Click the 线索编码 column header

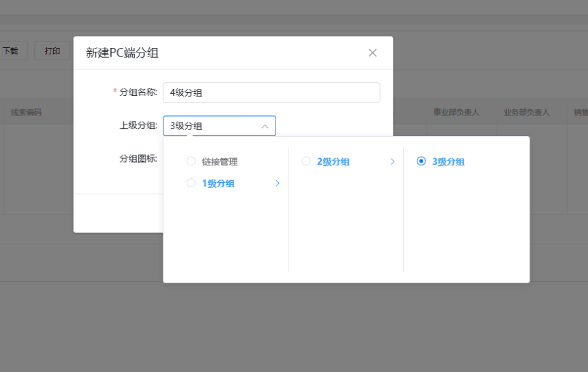(x=26, y=112)
